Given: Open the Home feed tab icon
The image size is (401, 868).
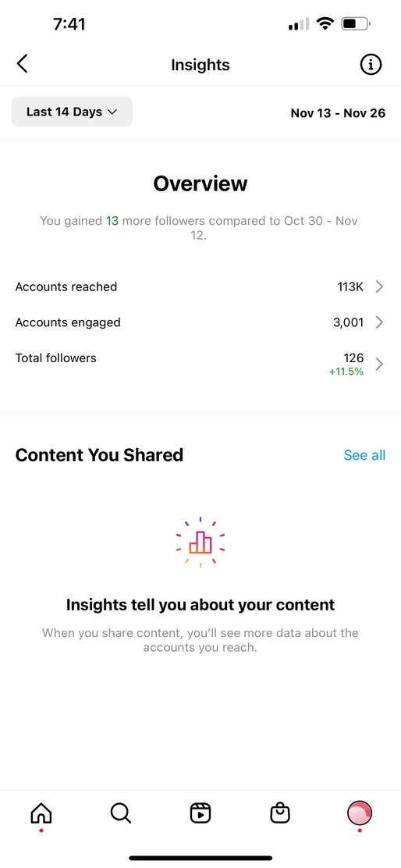Looking at the screenshot, I should pos(41,813).
